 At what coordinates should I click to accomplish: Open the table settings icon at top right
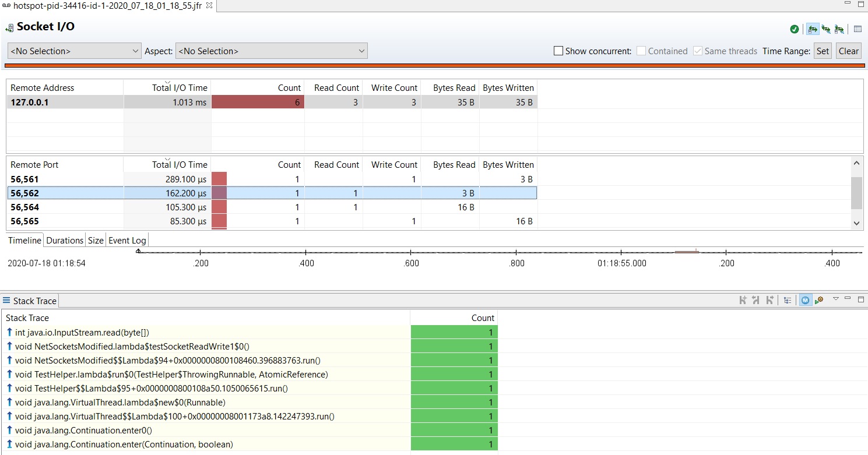pos(858,29)
